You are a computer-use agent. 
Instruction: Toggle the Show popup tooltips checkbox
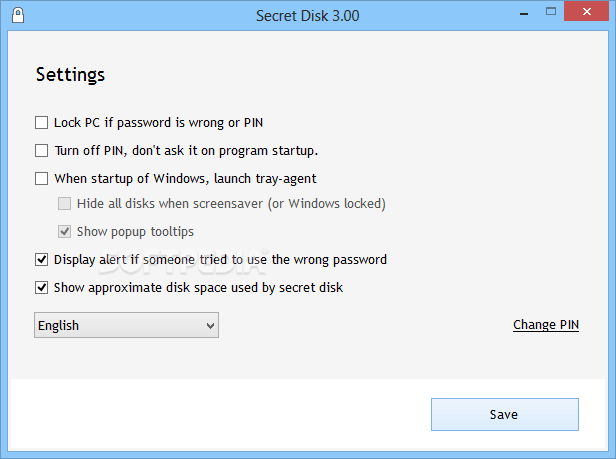(x=64, y=231)
